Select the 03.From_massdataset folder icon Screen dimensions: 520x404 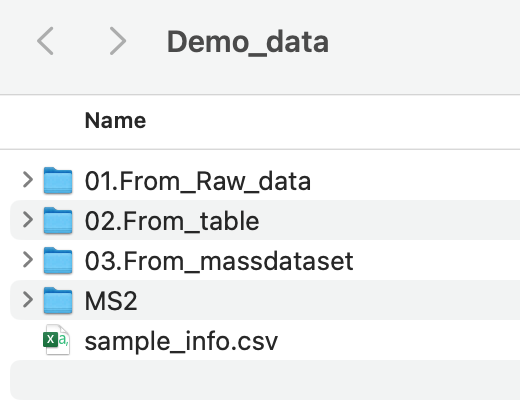point(58,260)
